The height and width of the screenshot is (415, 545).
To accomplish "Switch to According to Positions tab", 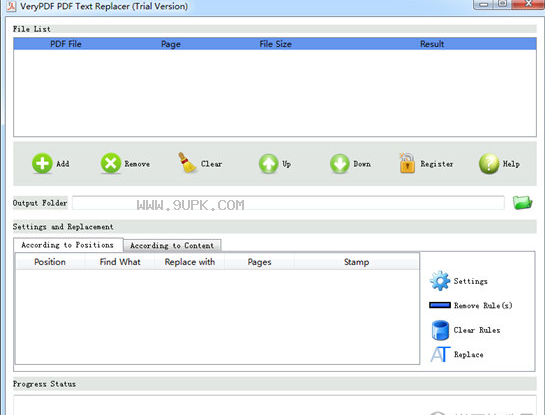I will pos(68,245).
